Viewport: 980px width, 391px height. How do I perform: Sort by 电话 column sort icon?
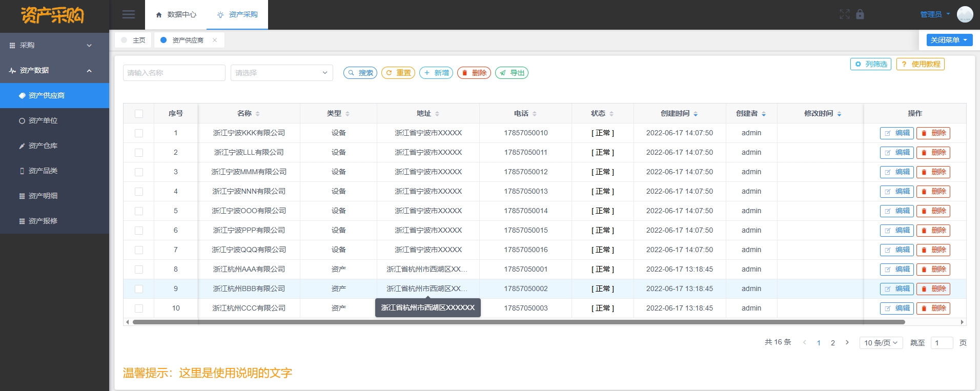535,114
